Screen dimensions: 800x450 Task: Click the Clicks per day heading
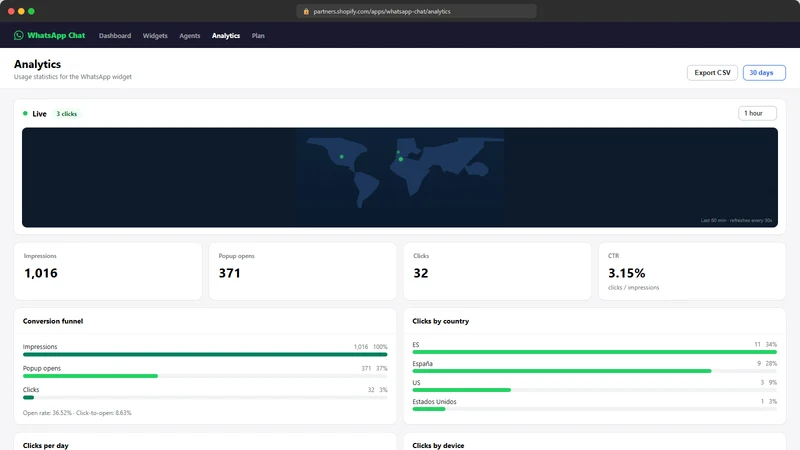[45, 445]
